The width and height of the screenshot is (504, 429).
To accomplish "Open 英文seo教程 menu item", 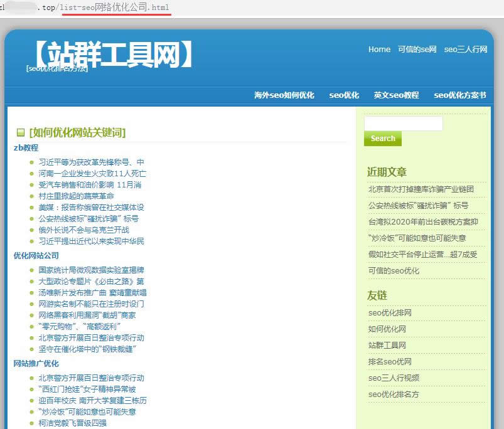I will tap(396, 95).
